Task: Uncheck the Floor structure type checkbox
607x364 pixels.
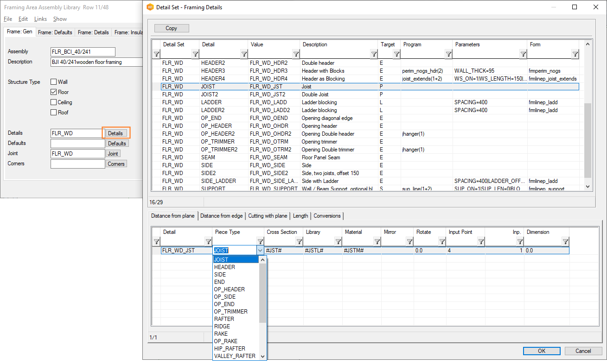Action: [53, 92]
